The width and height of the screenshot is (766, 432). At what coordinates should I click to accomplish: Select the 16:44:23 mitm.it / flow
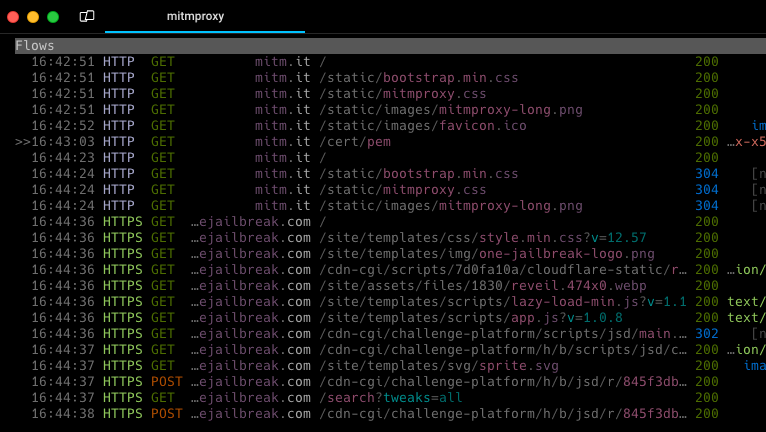point(390,157)
